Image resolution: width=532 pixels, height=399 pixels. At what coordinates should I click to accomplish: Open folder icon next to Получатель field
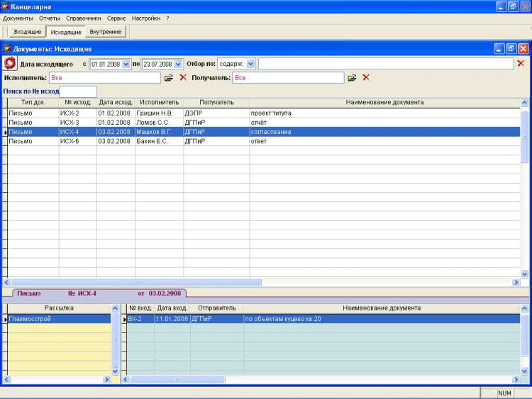(x=352, y=77)
